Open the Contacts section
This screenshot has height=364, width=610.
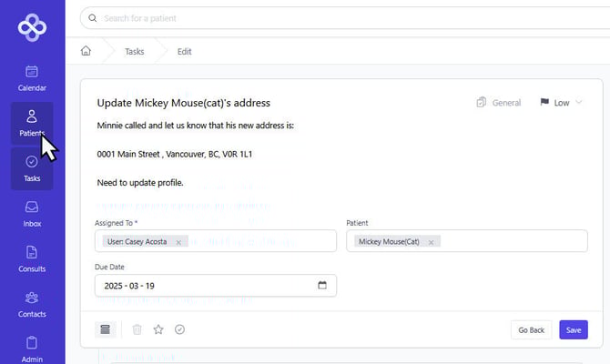(32, 305)
